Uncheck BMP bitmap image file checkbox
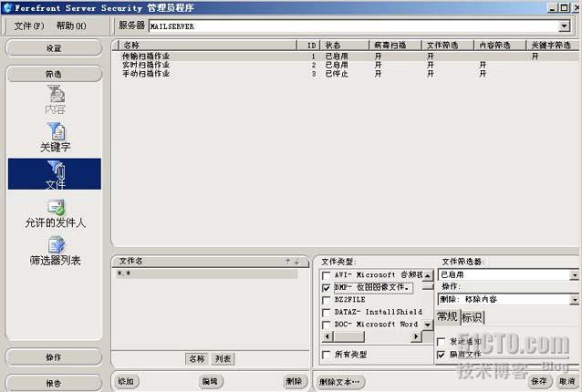This screenshot has height=392, width=582. tap(327, 288)
